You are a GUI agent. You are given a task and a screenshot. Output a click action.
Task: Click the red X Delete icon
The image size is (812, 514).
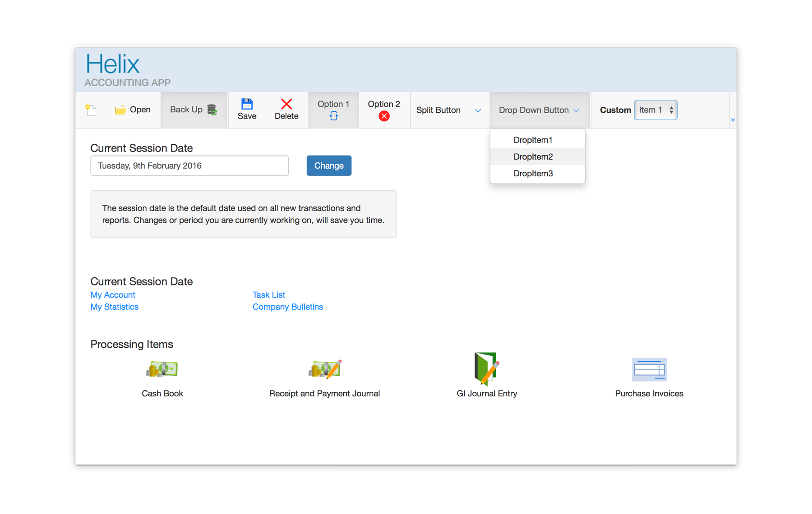[286, 104]
